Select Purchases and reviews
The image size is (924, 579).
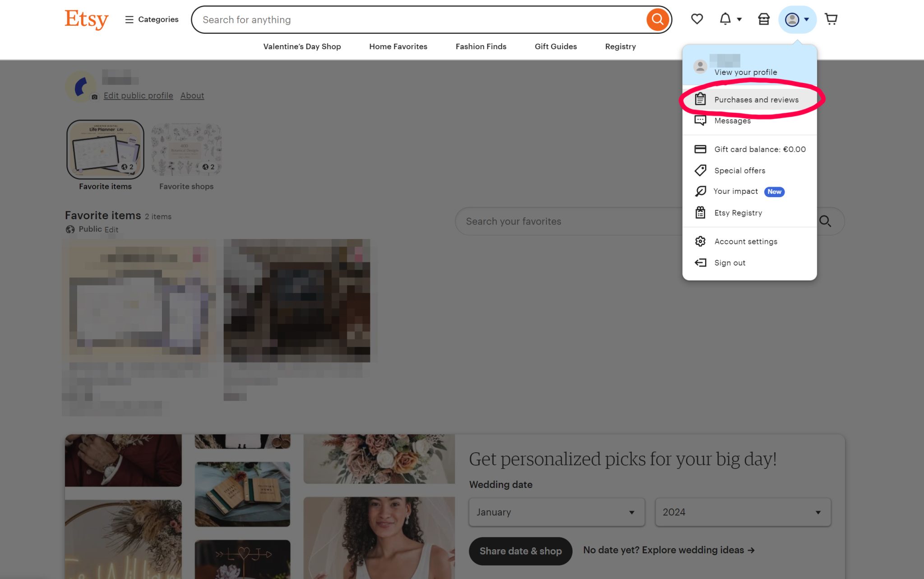click(756, 100)
